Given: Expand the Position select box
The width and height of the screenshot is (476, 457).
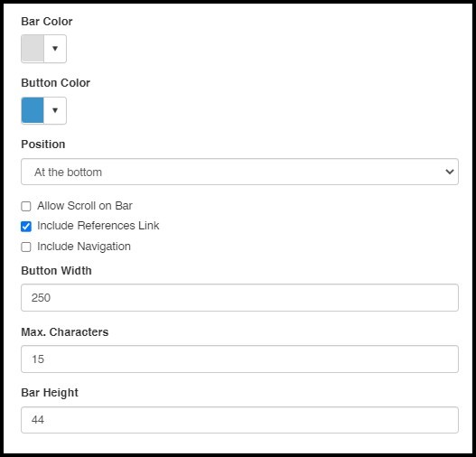Looking at the screenshot, I should [239, 172].
